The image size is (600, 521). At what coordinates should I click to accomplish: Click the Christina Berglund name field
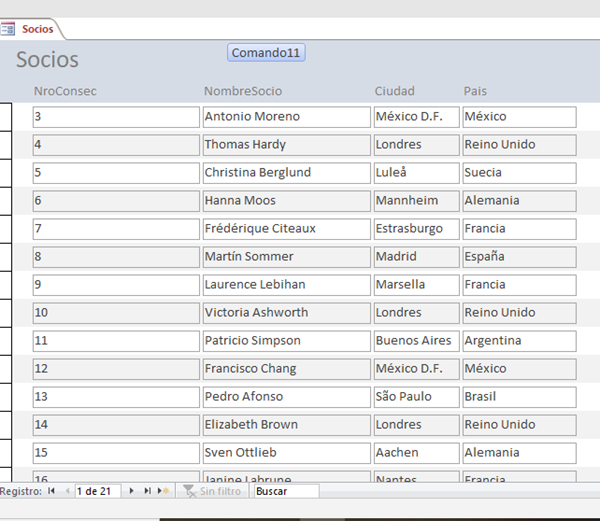tap(287, 173)
